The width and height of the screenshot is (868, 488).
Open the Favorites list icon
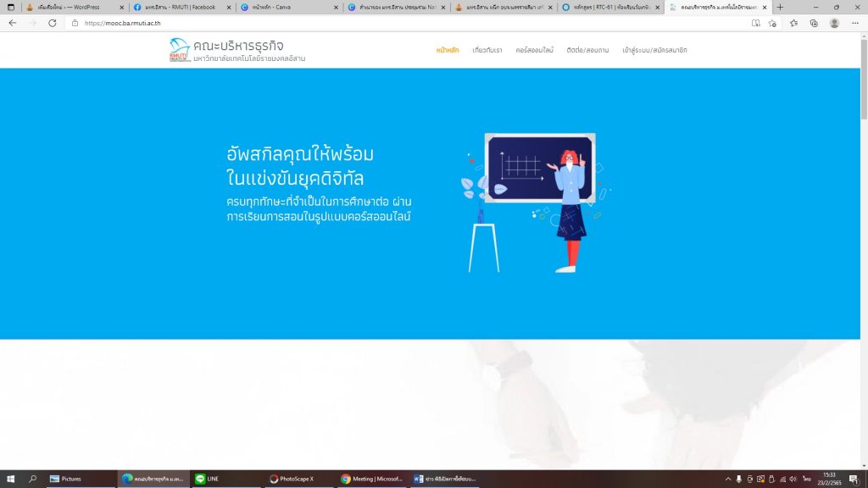(794, 23)
